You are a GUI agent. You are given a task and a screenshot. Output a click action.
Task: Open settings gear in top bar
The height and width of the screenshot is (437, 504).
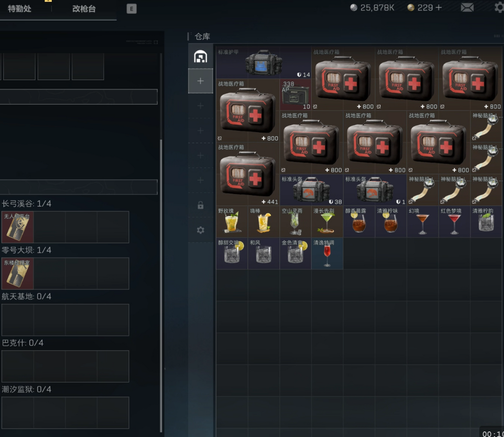(x=499, y=7)
